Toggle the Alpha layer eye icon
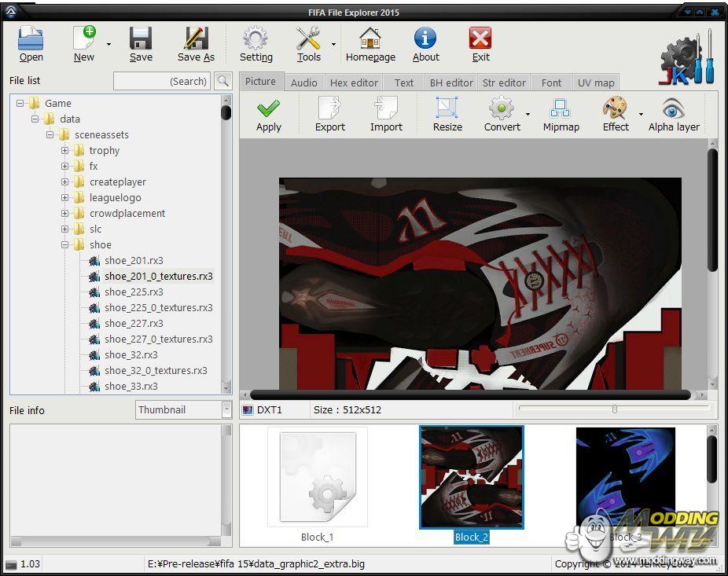 (x=674, y=110)
